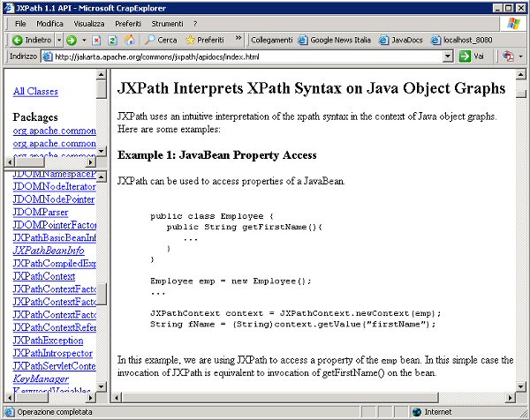Image resolution: width=530 pixels, height=420 pixels.
Task: Open the Cerca search button
Action: point(161,40)
